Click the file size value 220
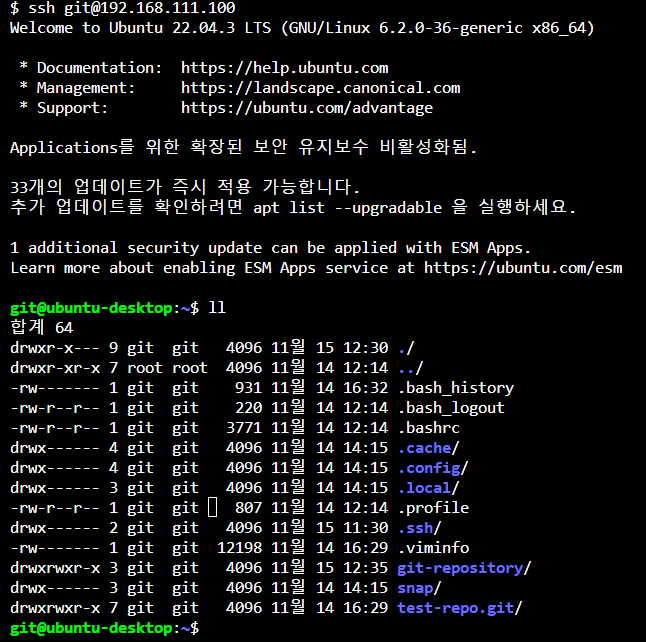 [248, 408]
